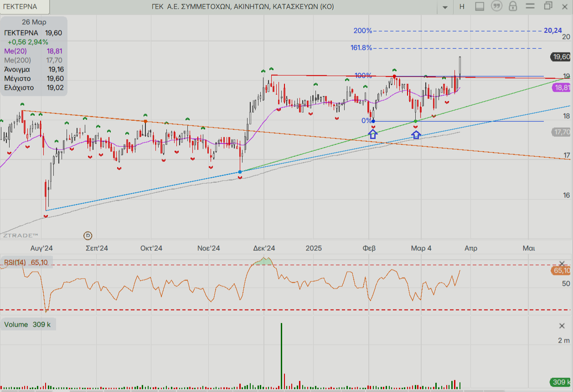Close the RSI(14) indicator panel
573x392 pixels.
click(x=562, y=264)
